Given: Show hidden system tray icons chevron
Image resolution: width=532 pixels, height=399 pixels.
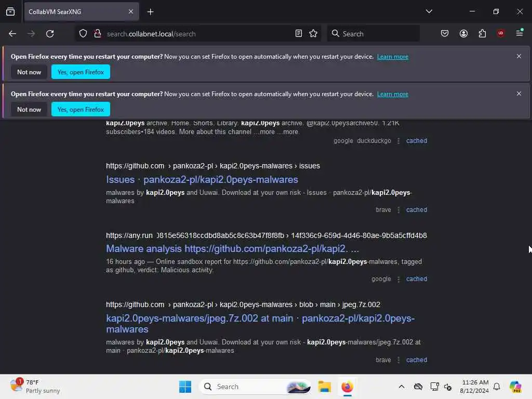Looking at the screenshot, I should 402,387.
